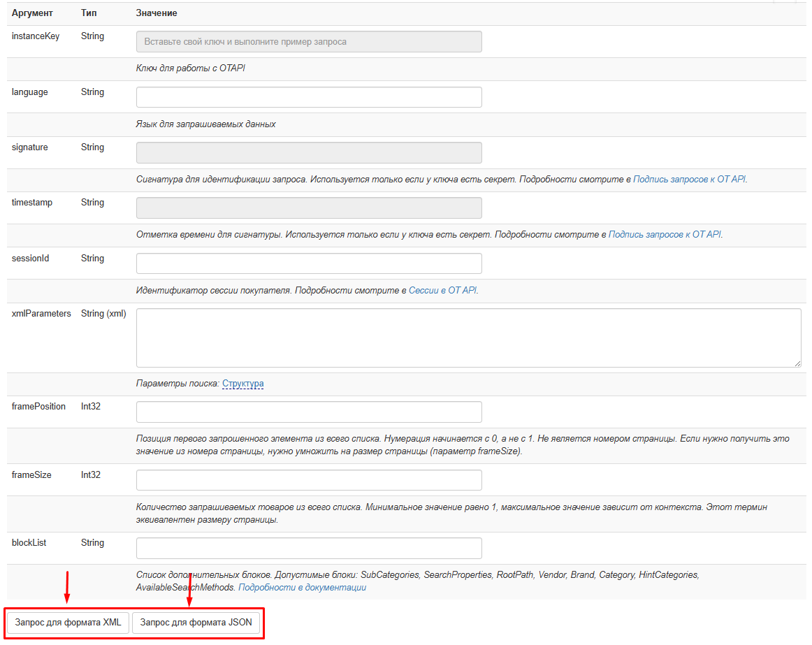Open 'Подпись запросов к OT API' link under timestamp

[665, 235]
